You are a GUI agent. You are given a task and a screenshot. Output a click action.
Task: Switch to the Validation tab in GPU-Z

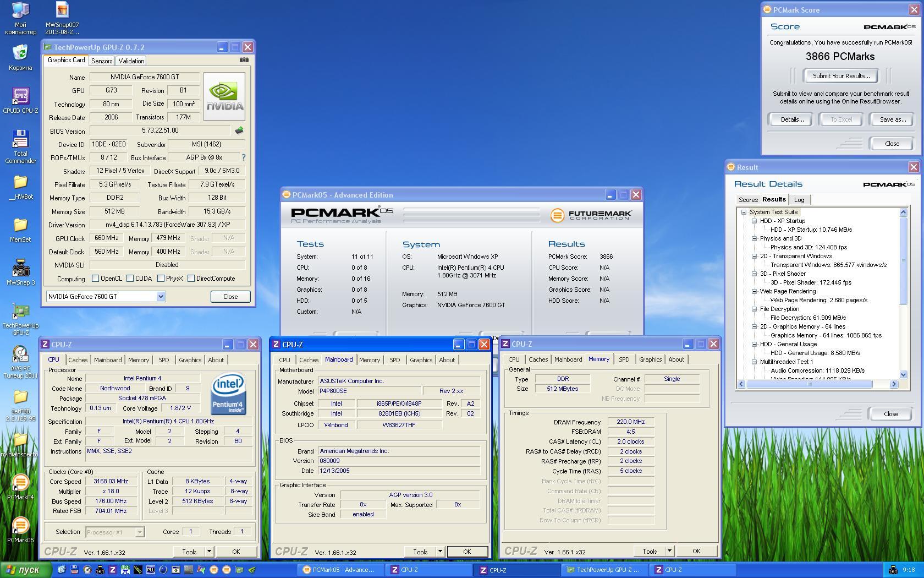pos(131,61)
